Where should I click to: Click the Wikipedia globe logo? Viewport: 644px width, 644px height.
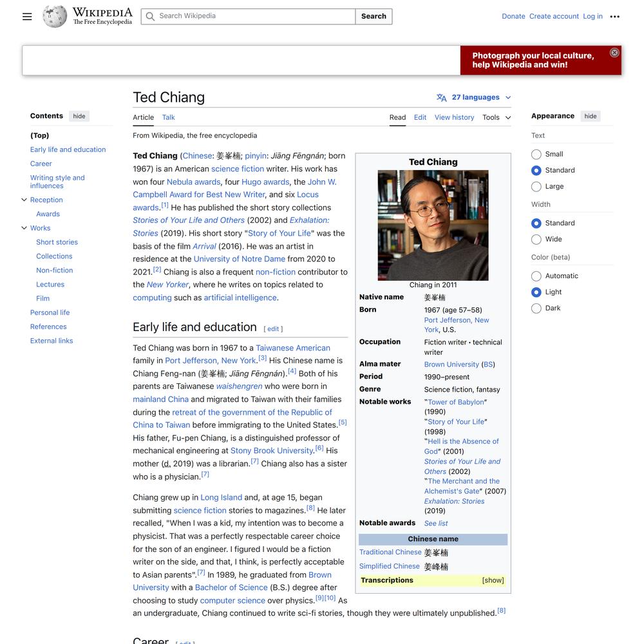[x=55, y=17]
